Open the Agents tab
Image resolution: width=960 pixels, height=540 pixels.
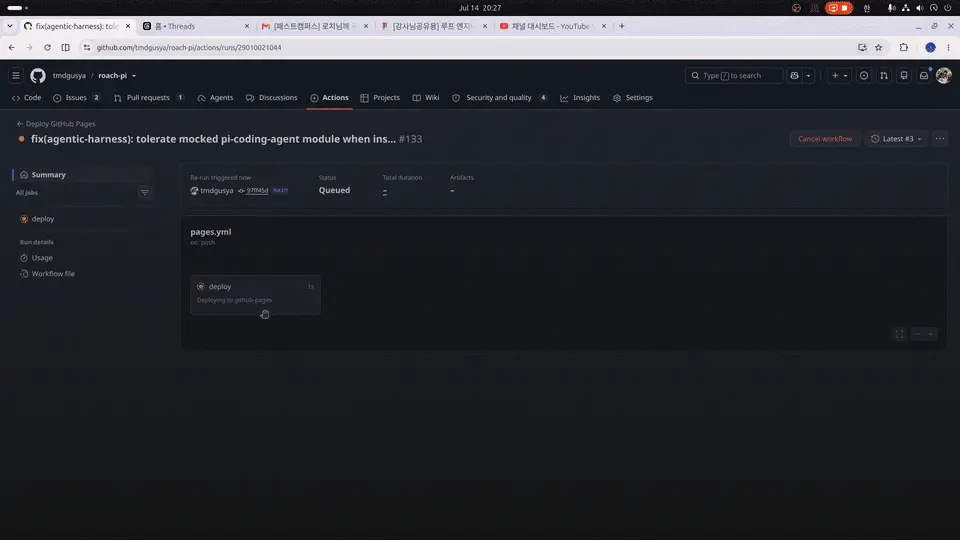pyautogui.click(x=215, y=97)
